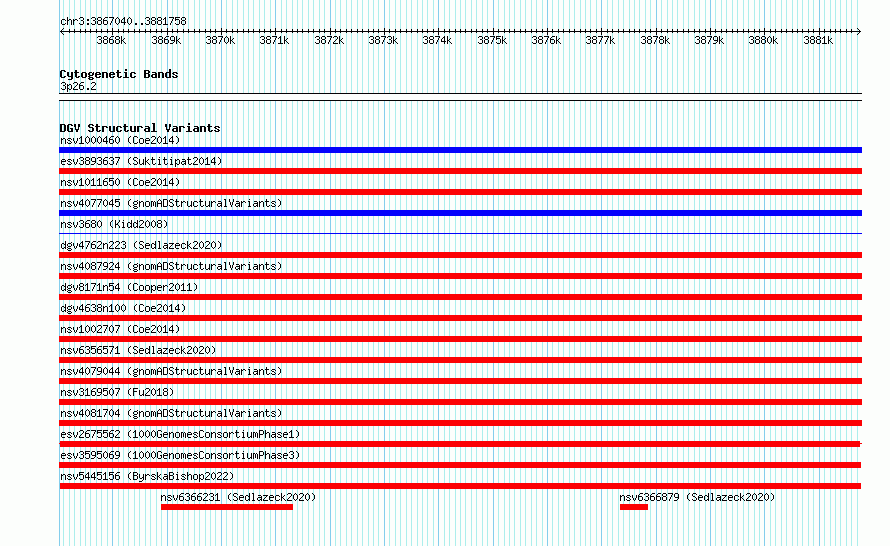
Task: Click the red bar under dgv4638n100
Action: pos(460,318)
